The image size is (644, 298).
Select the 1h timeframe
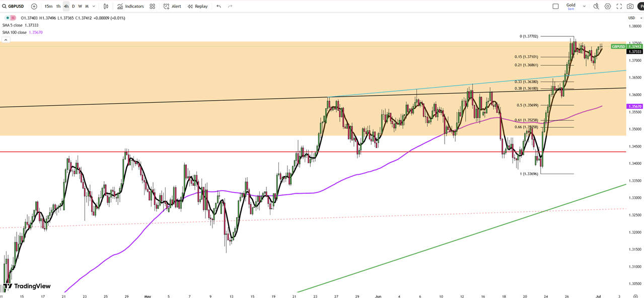coord(58,7)
